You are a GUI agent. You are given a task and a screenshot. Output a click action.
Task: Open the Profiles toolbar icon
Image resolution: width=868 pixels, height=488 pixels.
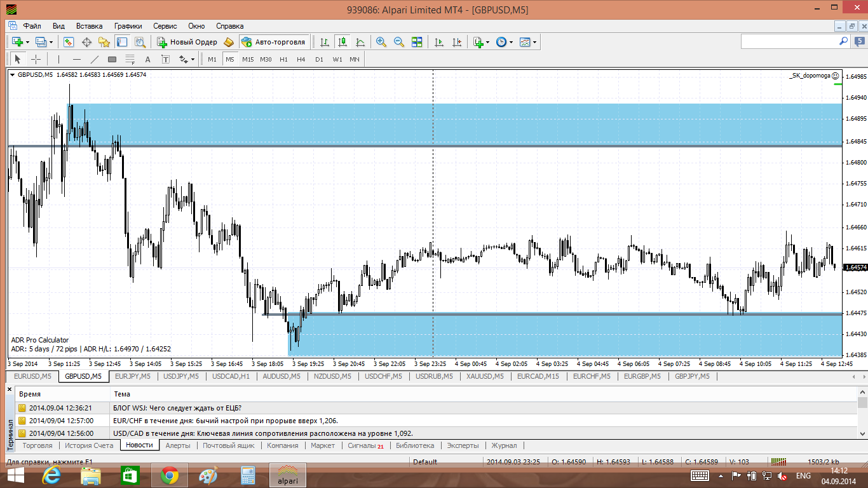pyautogui.click(x=41, y=42)
